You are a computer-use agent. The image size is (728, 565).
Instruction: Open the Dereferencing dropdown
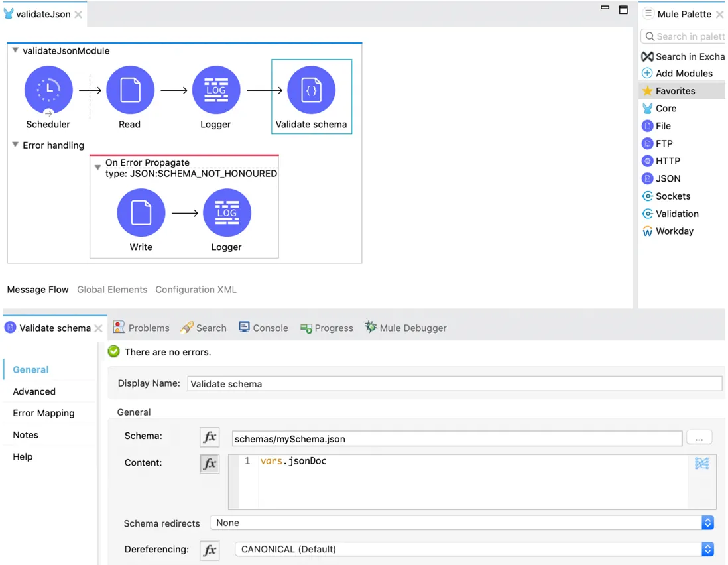tap(474, 549)
